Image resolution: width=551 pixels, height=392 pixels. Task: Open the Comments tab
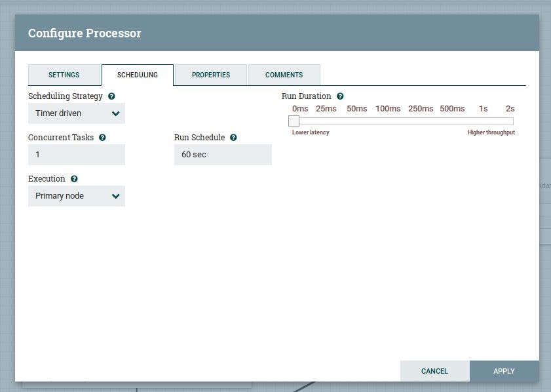284,75
